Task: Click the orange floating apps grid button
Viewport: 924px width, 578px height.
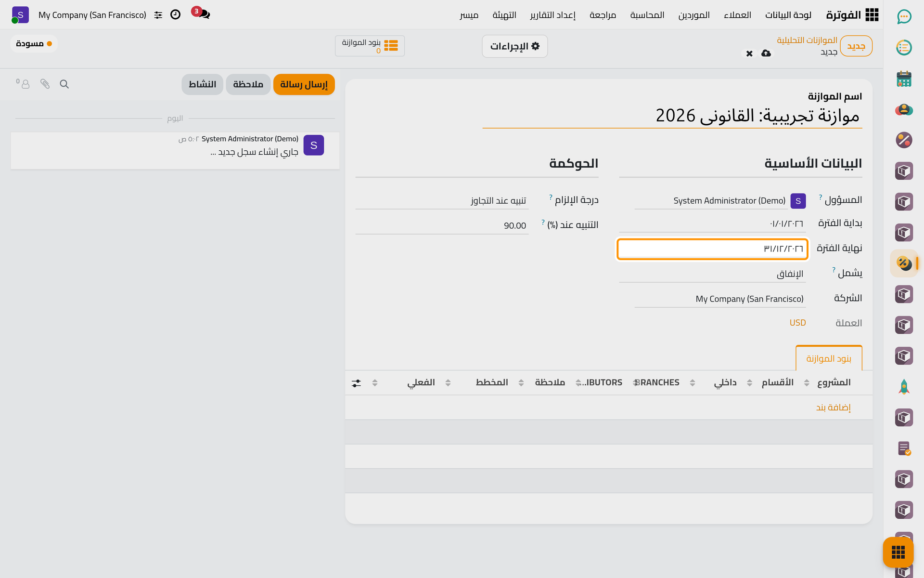Action: click(898, 552)
